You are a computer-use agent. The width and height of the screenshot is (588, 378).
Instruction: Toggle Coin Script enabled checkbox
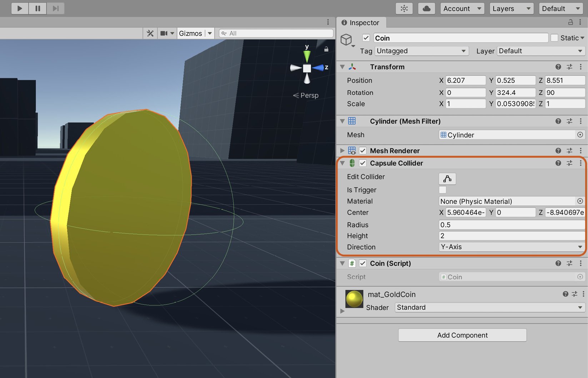363,263
